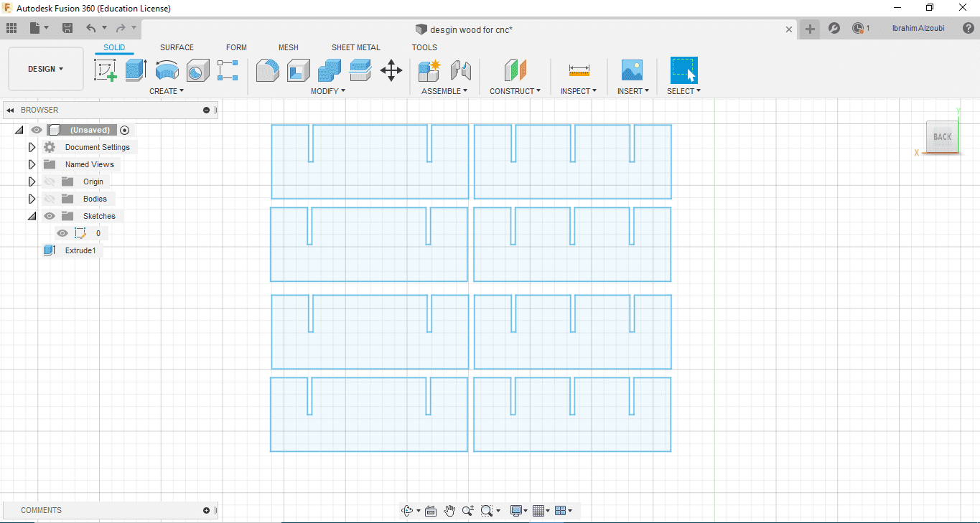
Task: Open the DESIGN workspace dropdown
Action: (46, 69)
